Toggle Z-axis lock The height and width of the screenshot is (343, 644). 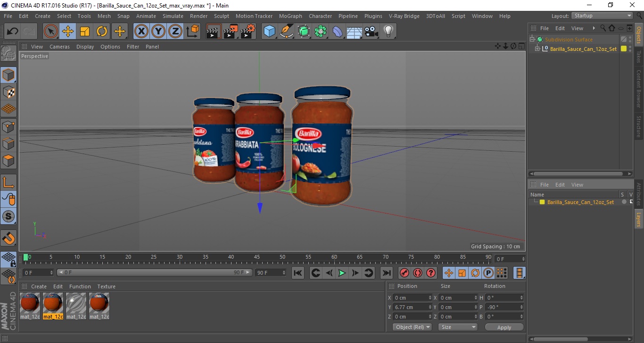point(175,32)
